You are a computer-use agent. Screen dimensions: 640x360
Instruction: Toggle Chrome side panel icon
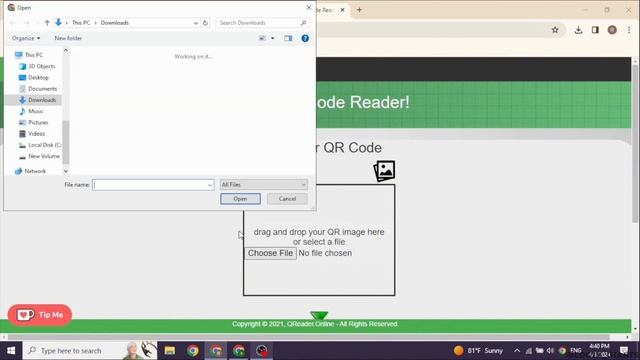tap(595, 30)
